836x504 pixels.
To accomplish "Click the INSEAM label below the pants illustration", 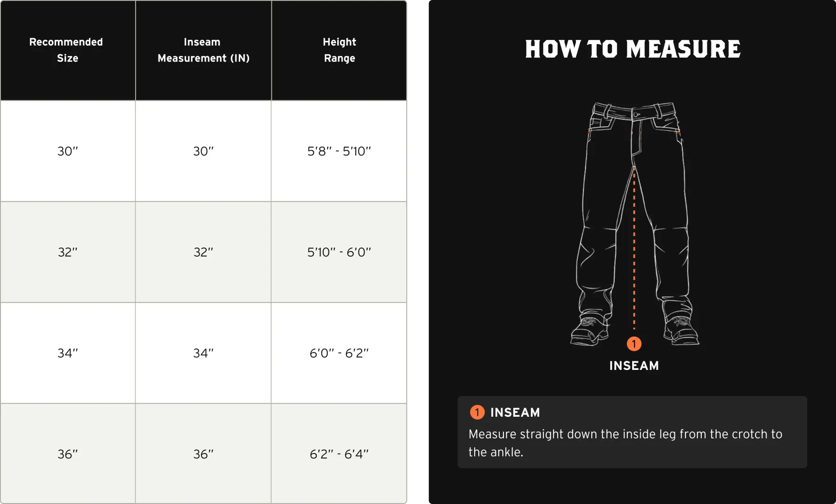I will click(x=634, y=366).
